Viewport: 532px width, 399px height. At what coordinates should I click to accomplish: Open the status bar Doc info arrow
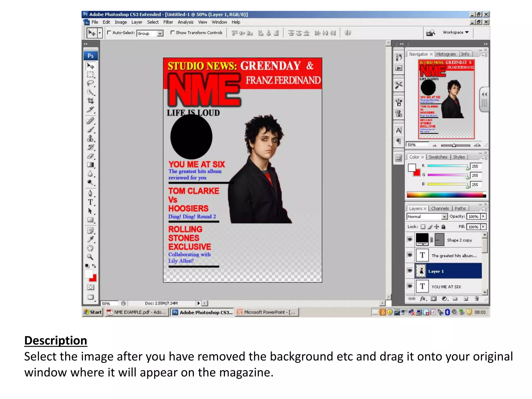[x=198, y=303]
